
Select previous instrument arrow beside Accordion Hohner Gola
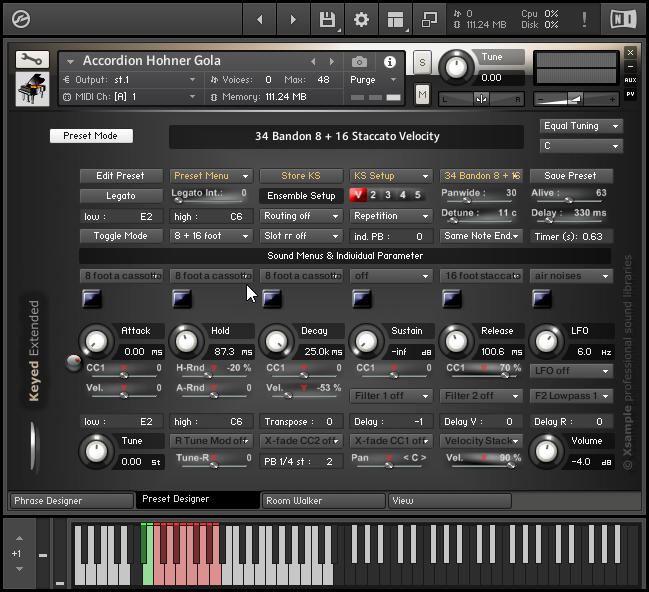[x=313, y=62]
